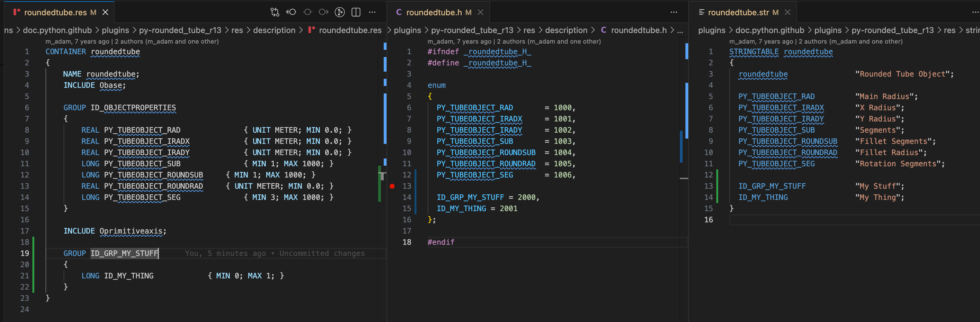Click inline blame 'You, 5 minutes ago' annotation
This screenshot has height=322, width=980.
[275, 253]
